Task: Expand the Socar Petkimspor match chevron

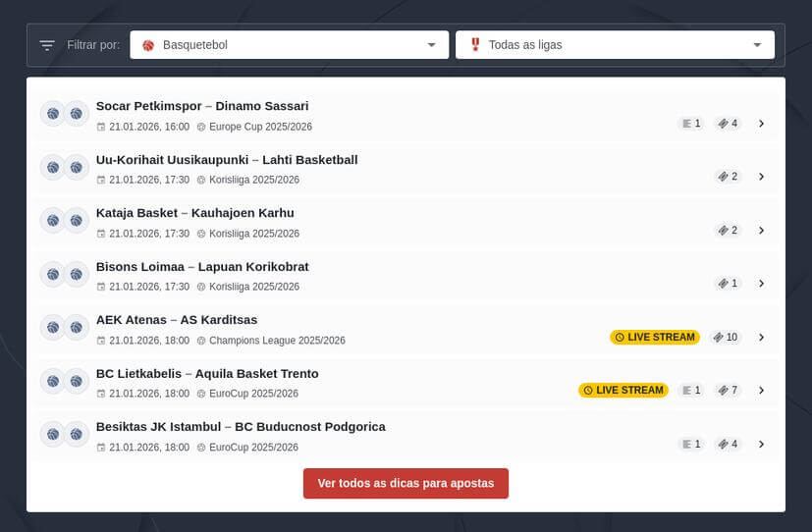Action: [761, 124]
